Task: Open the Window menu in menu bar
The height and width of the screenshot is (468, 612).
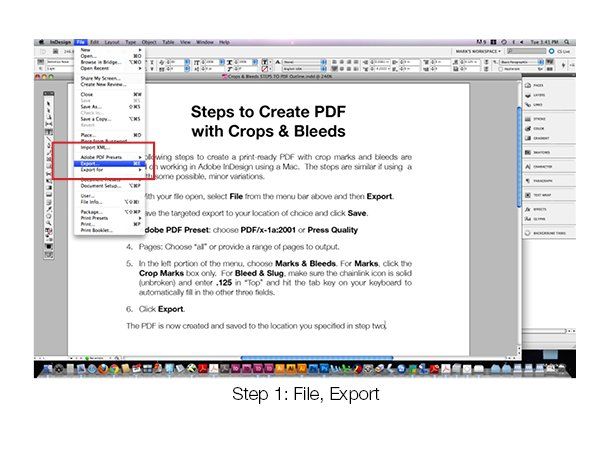Action: click(205, 42)
